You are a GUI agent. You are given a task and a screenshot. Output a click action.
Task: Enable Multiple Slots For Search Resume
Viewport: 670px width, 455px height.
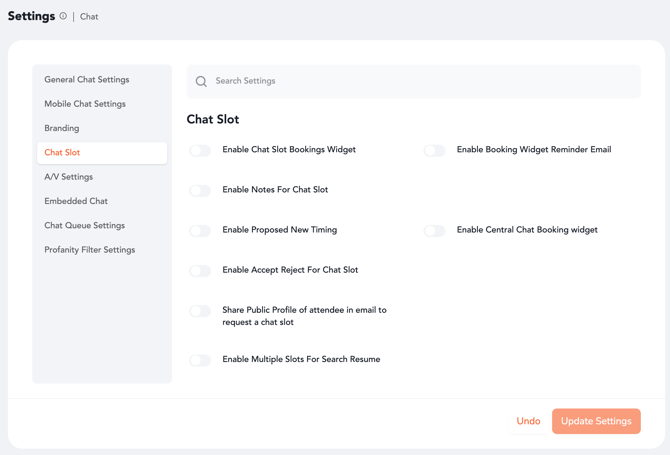200,360
